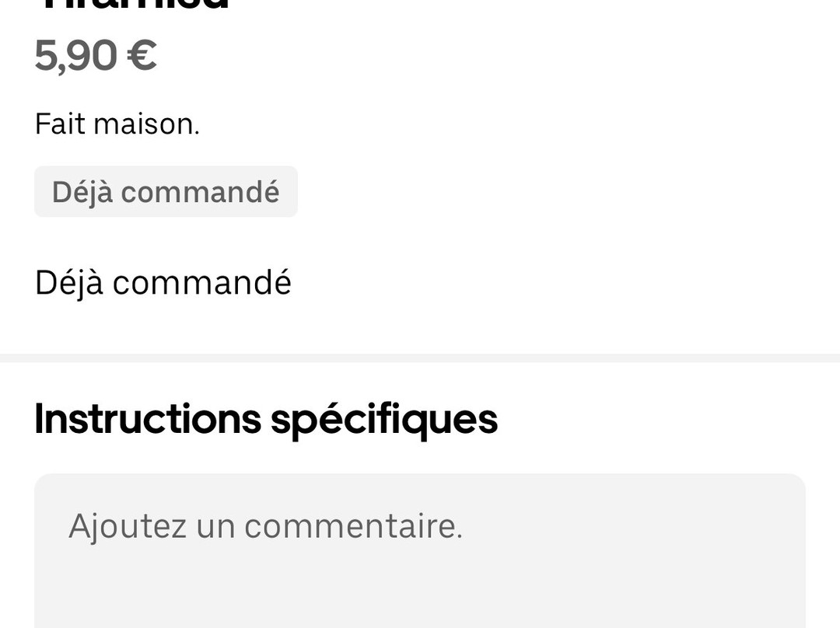The height and width of the screenshot is (628, 840).
Task: Tap the word 'Déjà' inside the gray badge
Action: click(x=82, y=192)
